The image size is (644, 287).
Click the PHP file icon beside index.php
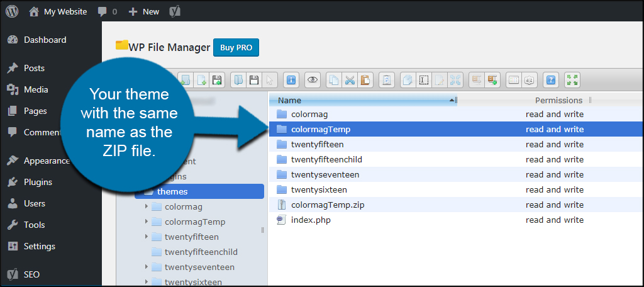tap(281, 220)
